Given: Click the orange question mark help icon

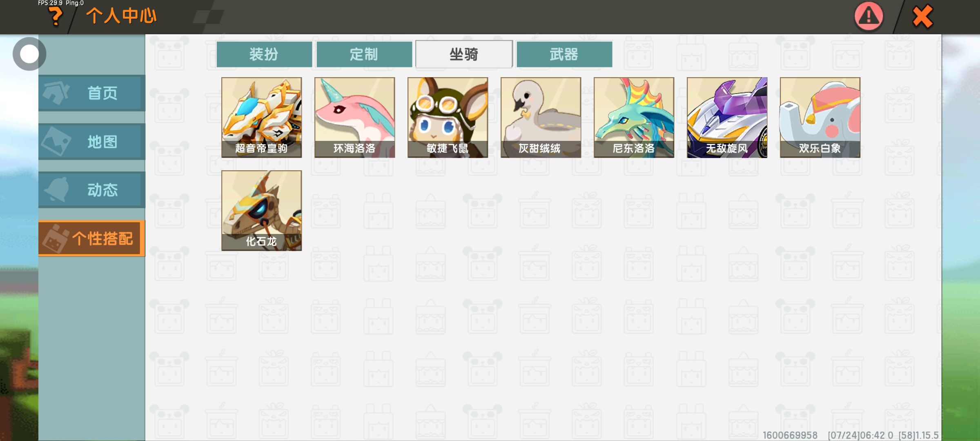Looking at the screenshot, I should [56, 17].
